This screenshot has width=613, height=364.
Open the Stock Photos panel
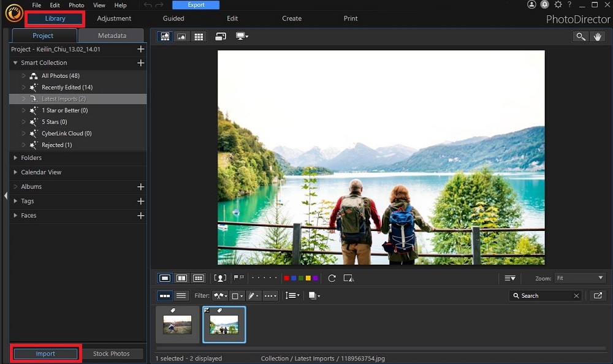tap(113, 353)
